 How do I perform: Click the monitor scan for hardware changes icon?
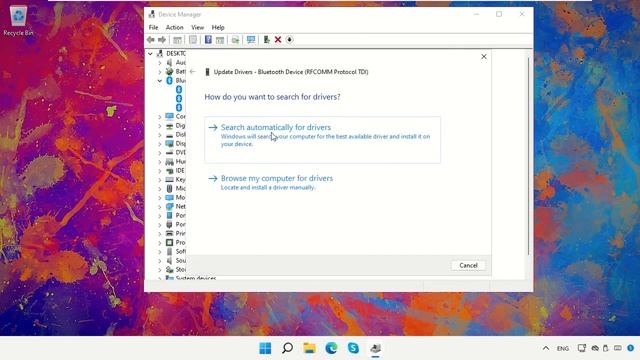click(251, 40)
